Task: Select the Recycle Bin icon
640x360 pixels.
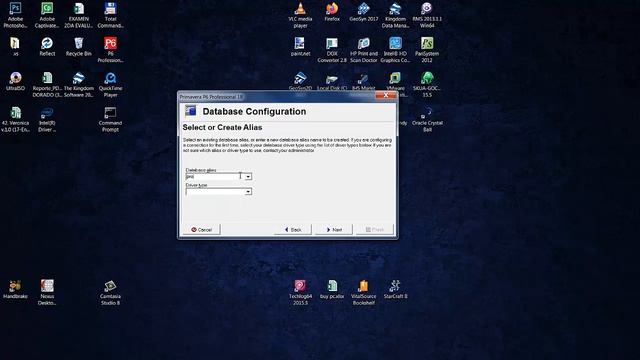Action: [79, 47]
